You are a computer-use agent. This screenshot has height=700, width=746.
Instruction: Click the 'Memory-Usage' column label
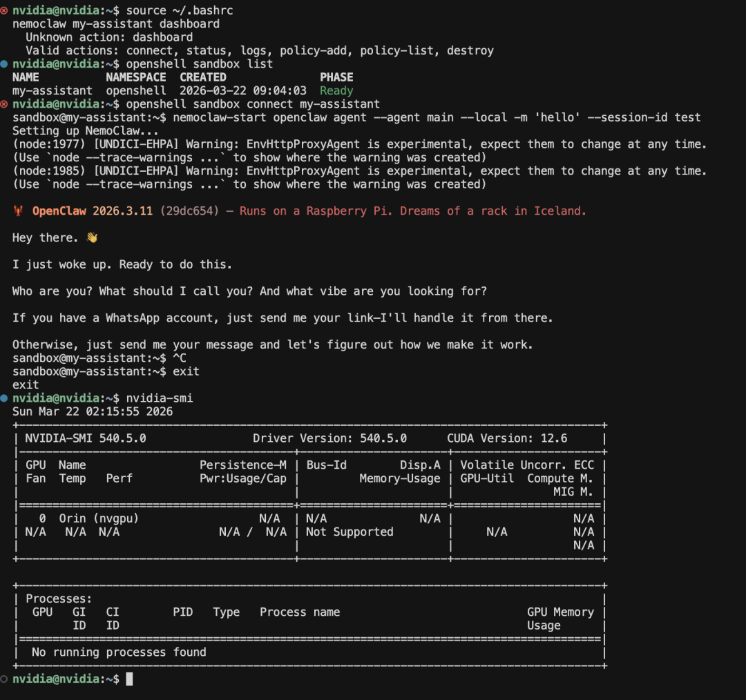pyautogui.click(x=400, y=478)
